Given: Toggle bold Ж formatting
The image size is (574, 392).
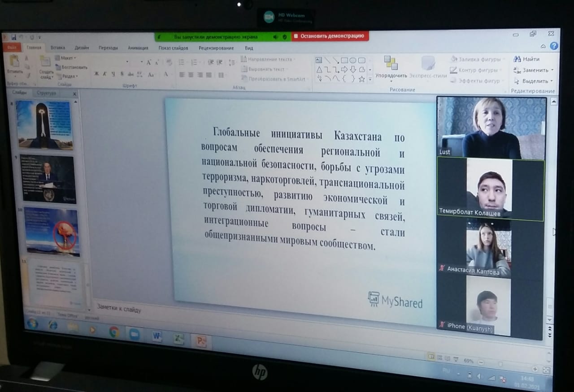Looking at the screenshot, I should pyautogui.click(x=96, y=74).
